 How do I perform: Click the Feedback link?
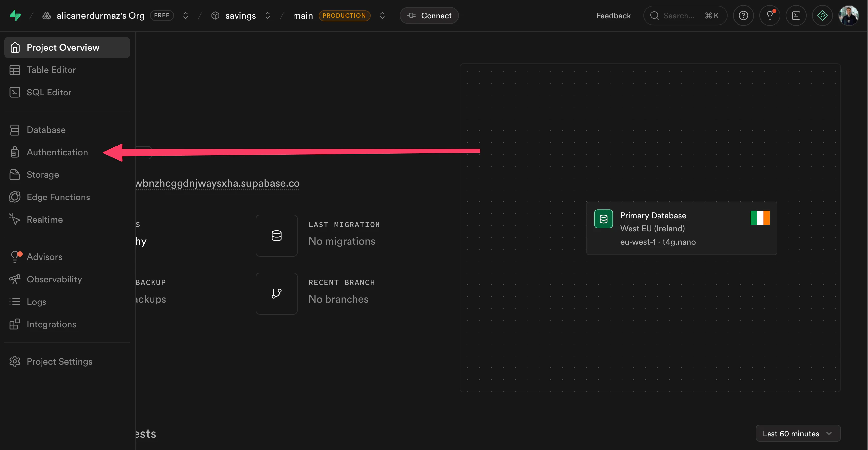(x=613, y=15)
